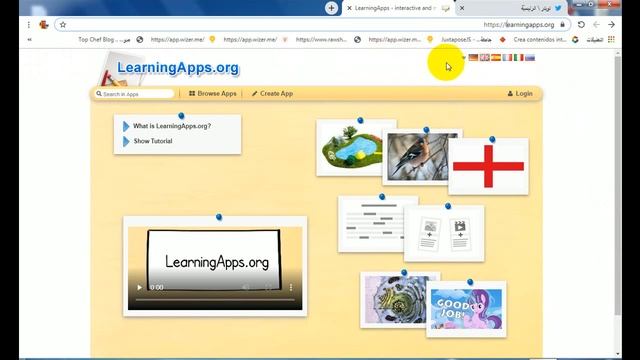Click the video progress bar

(215, 300)
